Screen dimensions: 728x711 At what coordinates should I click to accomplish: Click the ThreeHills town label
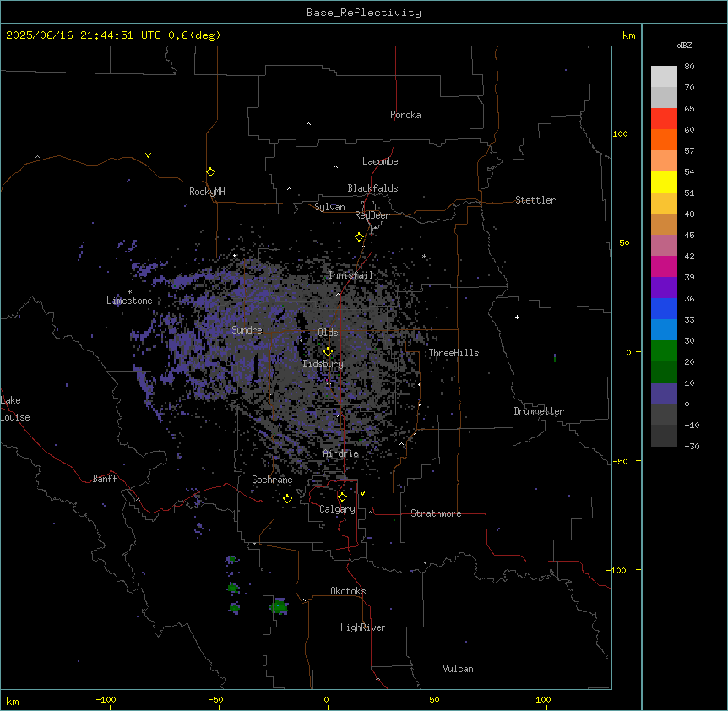coord(454,353)
